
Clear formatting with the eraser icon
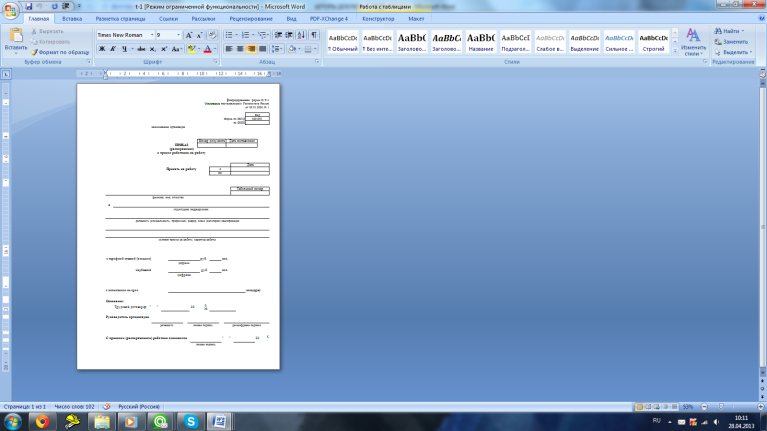(212, 35)
